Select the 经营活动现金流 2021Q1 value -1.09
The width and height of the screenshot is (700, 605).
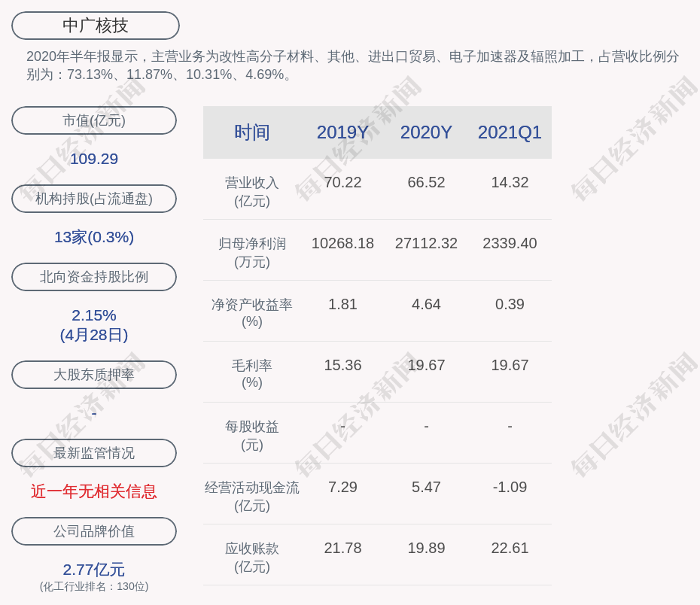pos(510,488)
